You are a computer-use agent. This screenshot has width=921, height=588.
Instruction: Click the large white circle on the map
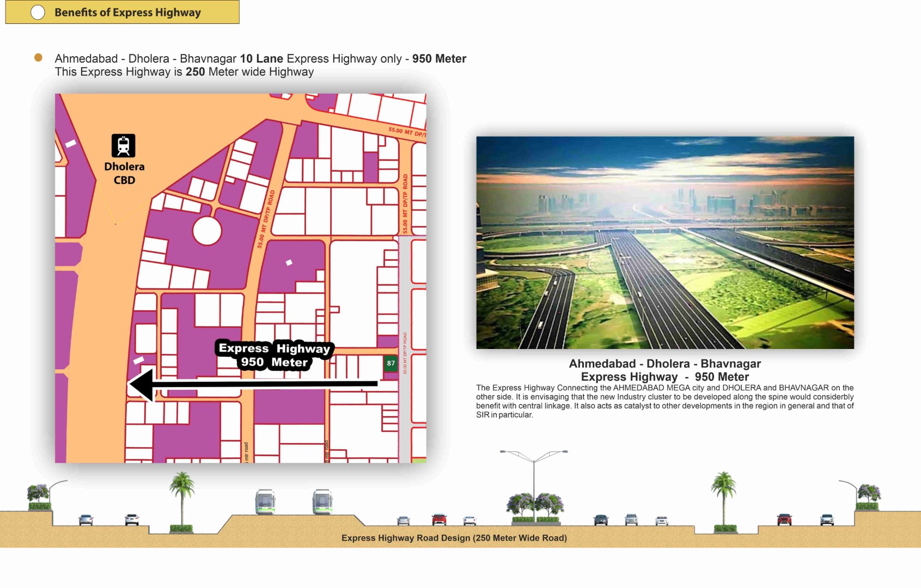pyautogui.click(x=207, y=231)
